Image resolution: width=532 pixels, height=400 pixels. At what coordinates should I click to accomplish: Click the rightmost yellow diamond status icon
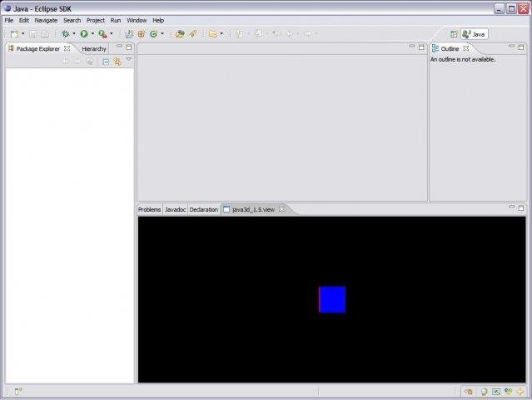(x=520, y=392)
